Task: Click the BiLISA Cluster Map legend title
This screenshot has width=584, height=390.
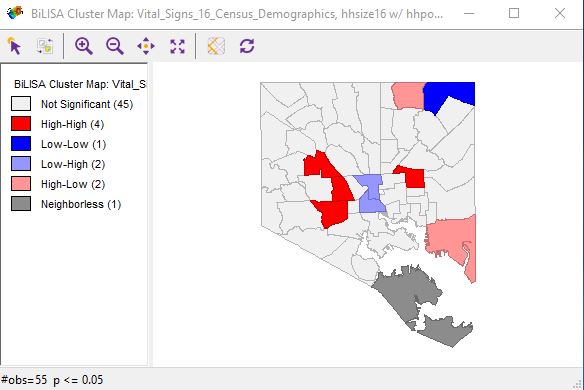Action: coord(80,84)
